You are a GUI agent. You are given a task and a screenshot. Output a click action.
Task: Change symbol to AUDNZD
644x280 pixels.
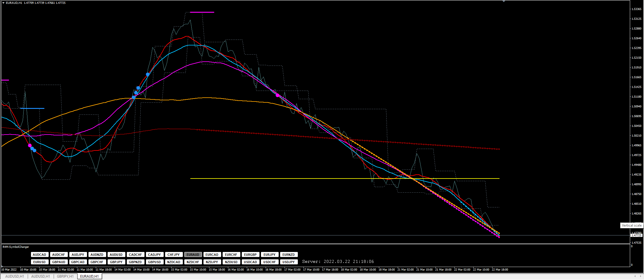[97, 255]
